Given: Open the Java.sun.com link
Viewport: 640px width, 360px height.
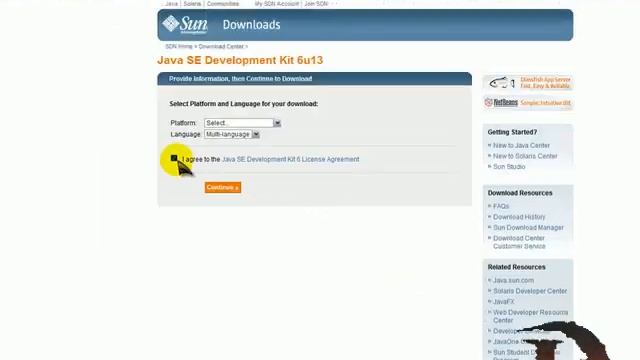Looking at the screenshot, I should pyautogui.click(x=513, y=280).
